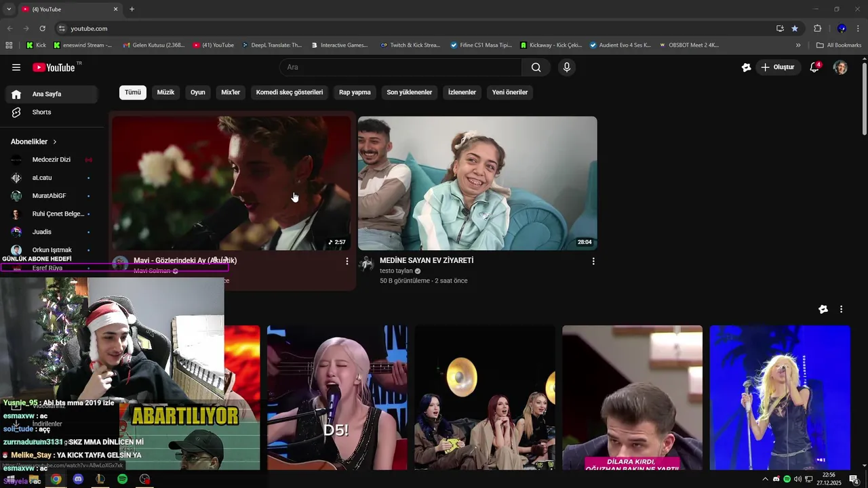This screenshot has height=488, width=868.
Task: Open the D5! singer Shorts thumbnail
Action: [337, 397]
